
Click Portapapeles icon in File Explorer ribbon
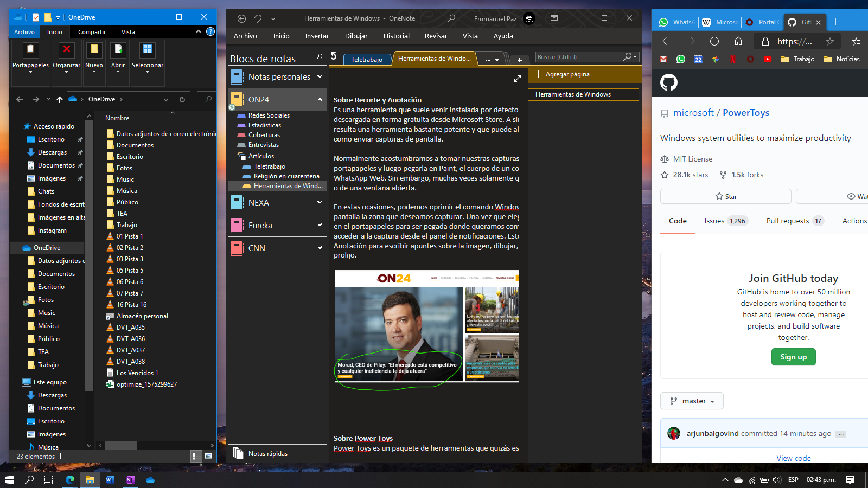pos(30,50)
